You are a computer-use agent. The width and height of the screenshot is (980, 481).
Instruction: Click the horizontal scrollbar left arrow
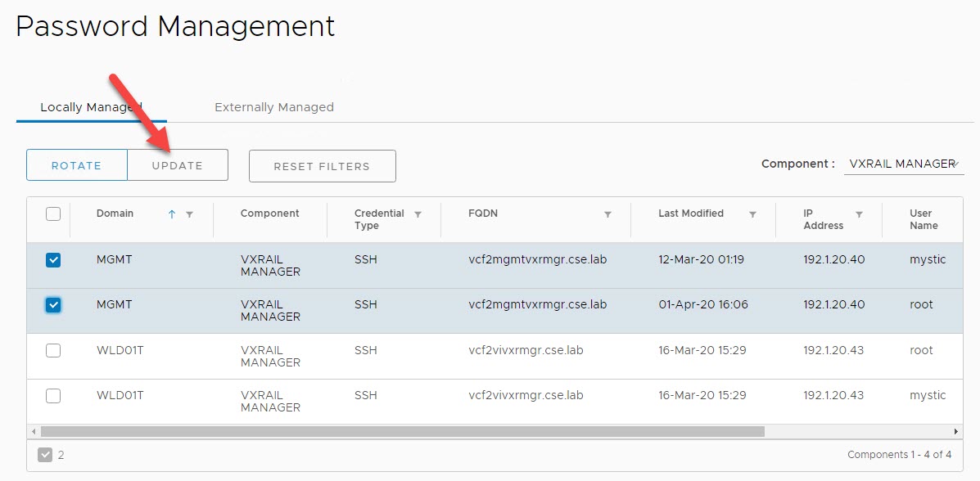point(34,431)
